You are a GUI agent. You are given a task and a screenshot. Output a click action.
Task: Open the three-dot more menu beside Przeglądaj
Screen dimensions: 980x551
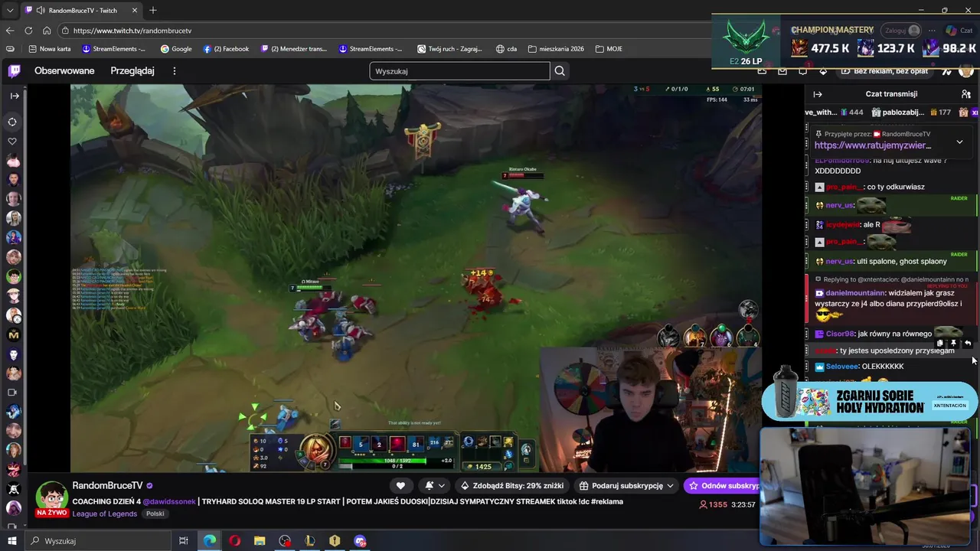pos(174,71)
